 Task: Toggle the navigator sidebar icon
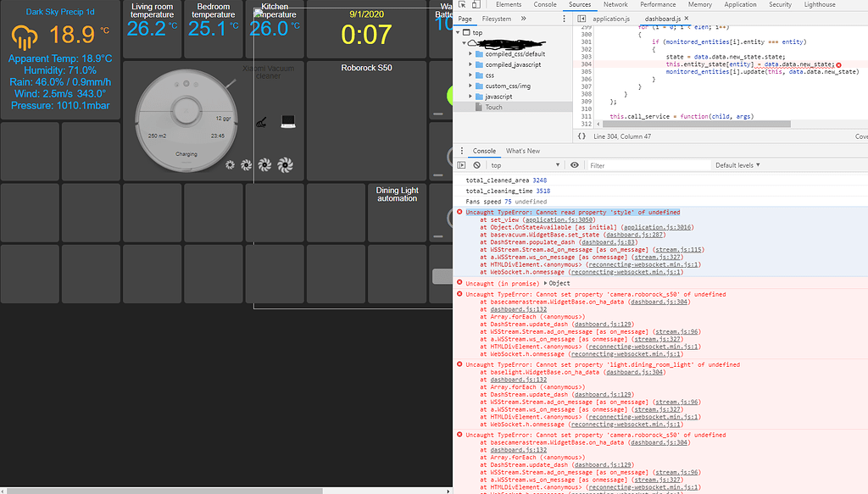(580, 19)
